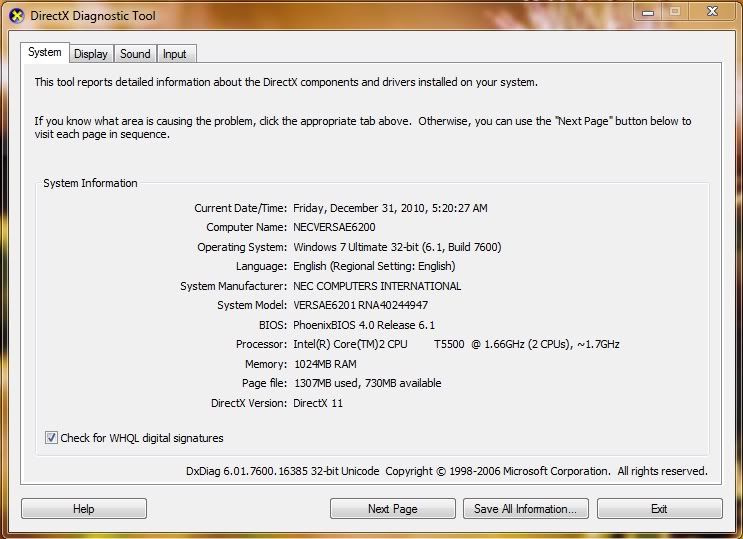Click the English (Regional Setting: English) value
Viewport: 743px width, 539px height.
[x=374, y=266]
